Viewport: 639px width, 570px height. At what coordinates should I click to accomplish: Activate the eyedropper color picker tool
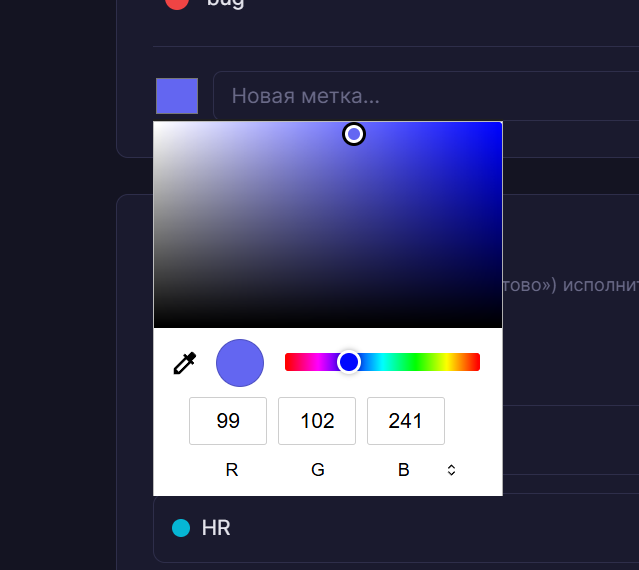185,362
